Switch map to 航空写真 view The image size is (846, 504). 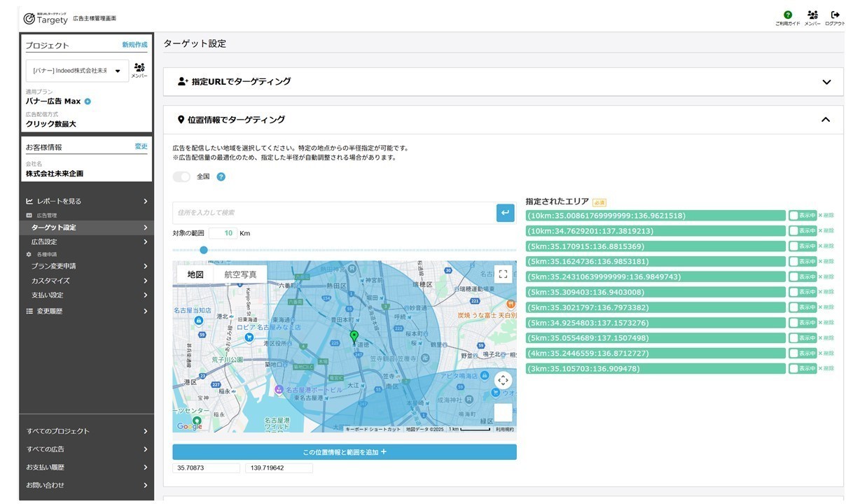click(x=240, y=274)
